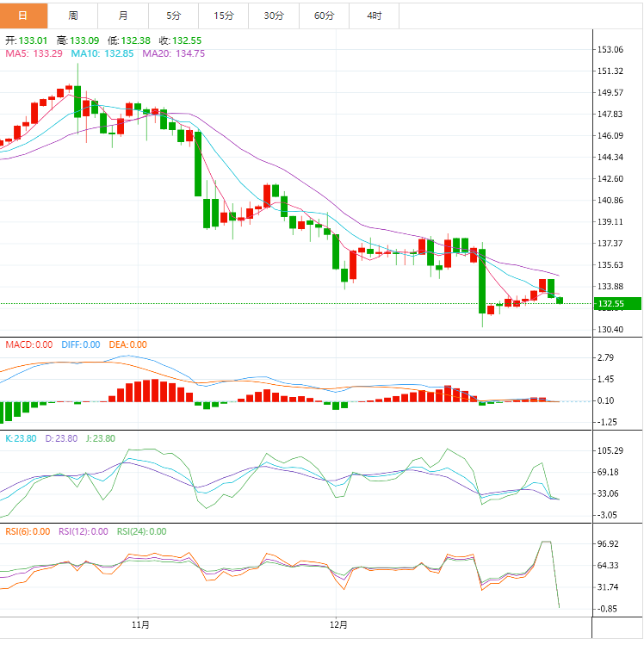Switch to the 月 monthly tab

coord(123,16)
